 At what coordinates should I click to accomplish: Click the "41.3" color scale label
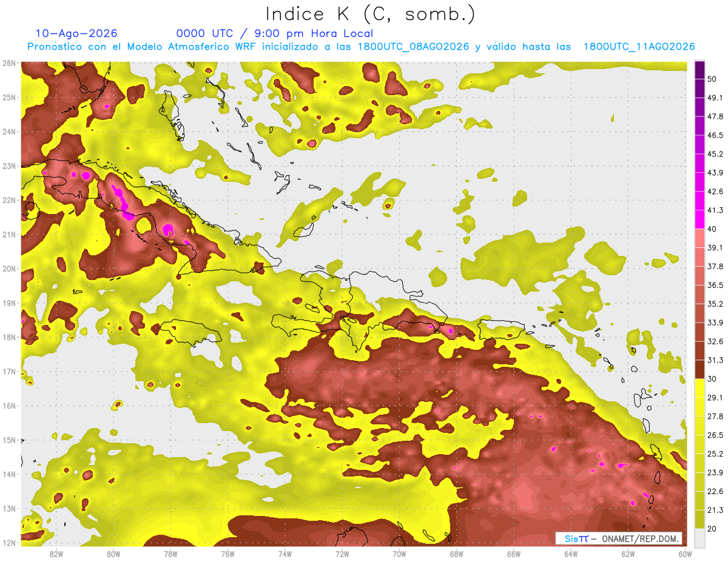point(715,210)
